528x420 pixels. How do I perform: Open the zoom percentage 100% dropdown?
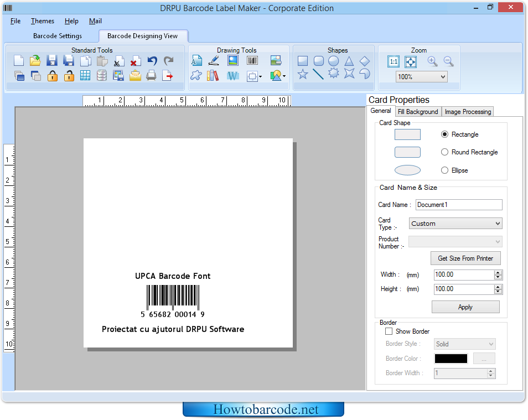(422, 77)
